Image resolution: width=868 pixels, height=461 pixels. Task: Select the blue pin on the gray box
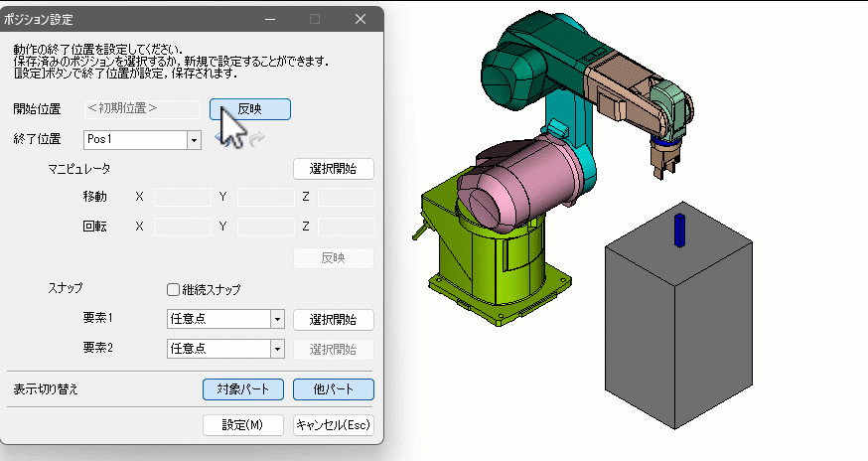point(678,229)
